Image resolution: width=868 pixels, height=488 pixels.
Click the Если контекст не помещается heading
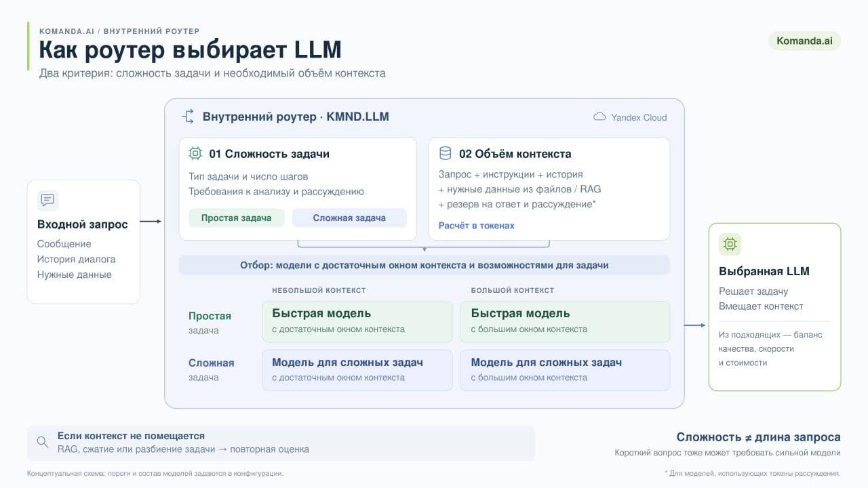131,436
